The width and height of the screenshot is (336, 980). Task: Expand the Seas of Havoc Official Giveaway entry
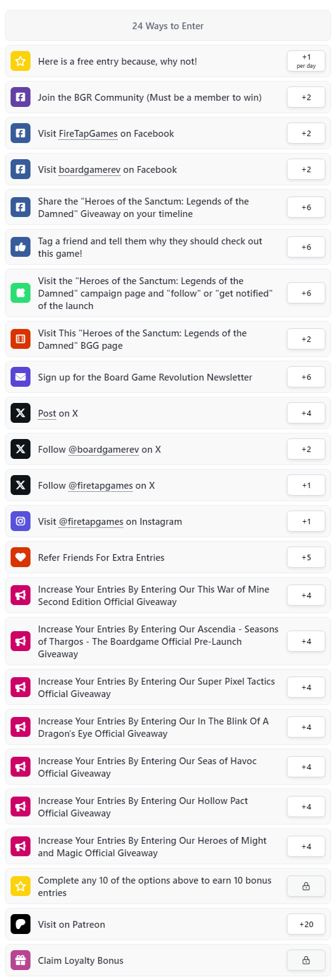[x=168, y=767]
